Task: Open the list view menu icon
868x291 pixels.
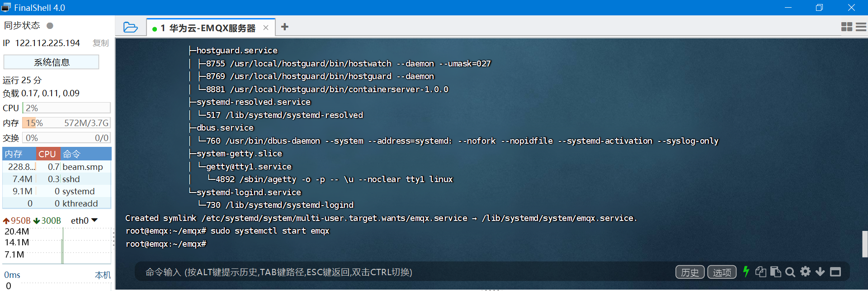Action: coord(861,27)
